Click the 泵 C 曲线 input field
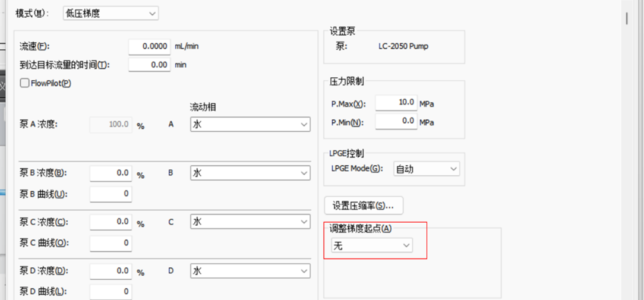 [x=111, y=242]
